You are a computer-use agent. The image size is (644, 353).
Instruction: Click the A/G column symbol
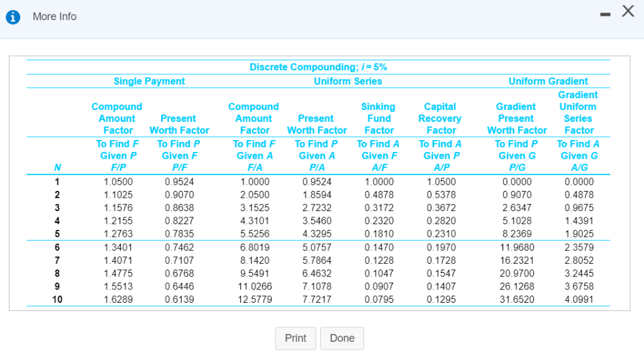pos(579,167)
